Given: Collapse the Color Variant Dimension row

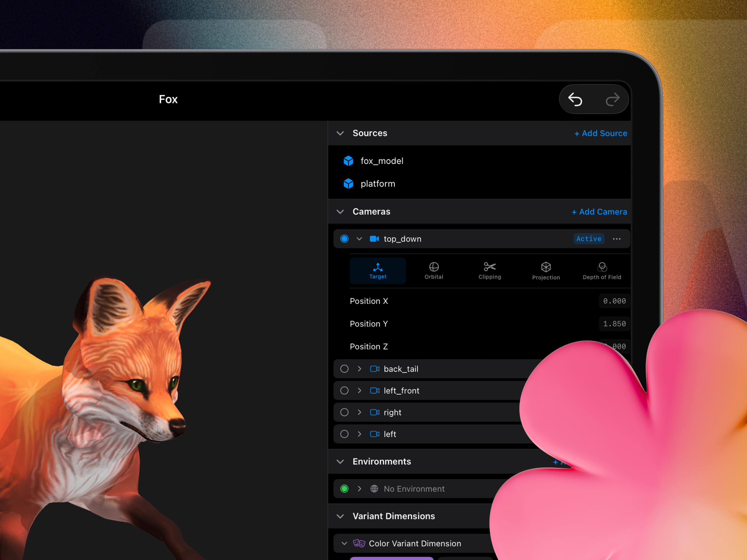Looking at the screenshot, I should coord(344,543).
